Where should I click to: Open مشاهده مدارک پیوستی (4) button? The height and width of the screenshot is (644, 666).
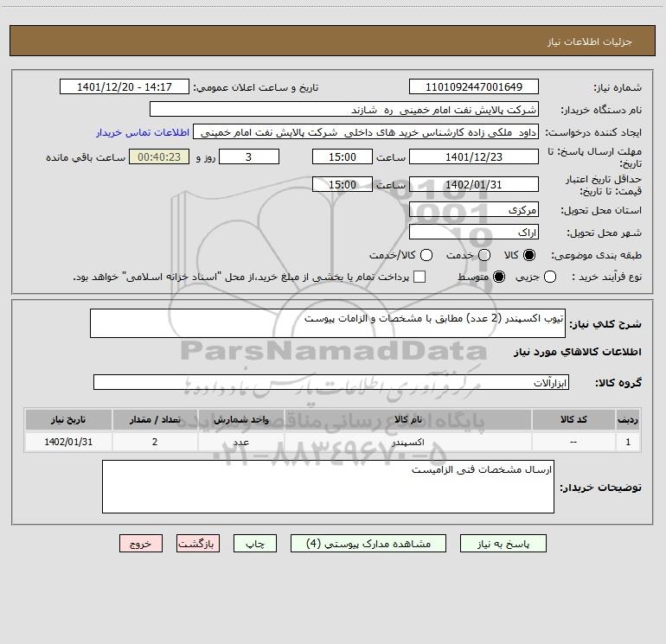[x=368, y=544]
